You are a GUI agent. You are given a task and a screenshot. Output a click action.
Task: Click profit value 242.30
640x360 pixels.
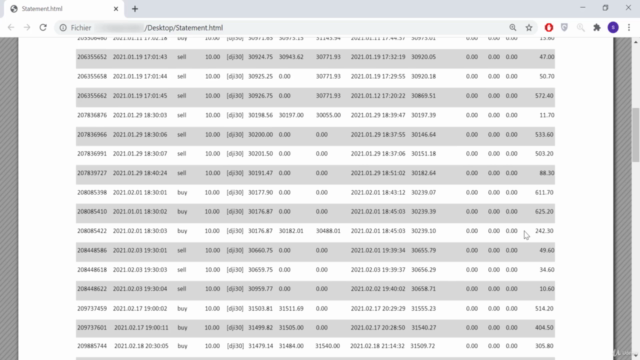click(x=544, y=231)
